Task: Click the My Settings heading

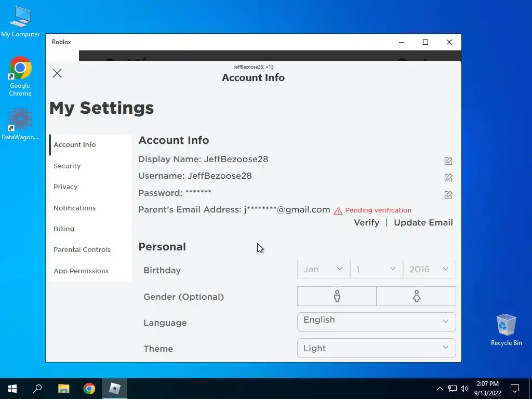Action: (x=101, y=108)
